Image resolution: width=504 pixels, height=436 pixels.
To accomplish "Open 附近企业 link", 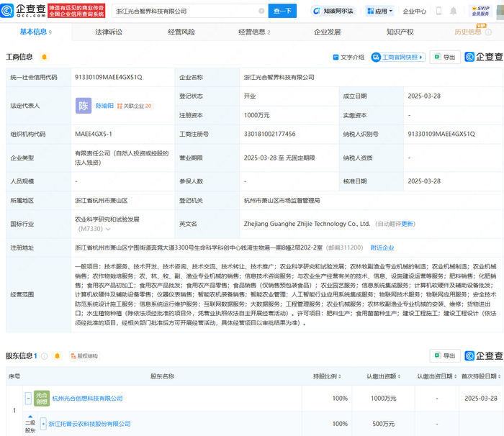I will (x=382, y=247).
